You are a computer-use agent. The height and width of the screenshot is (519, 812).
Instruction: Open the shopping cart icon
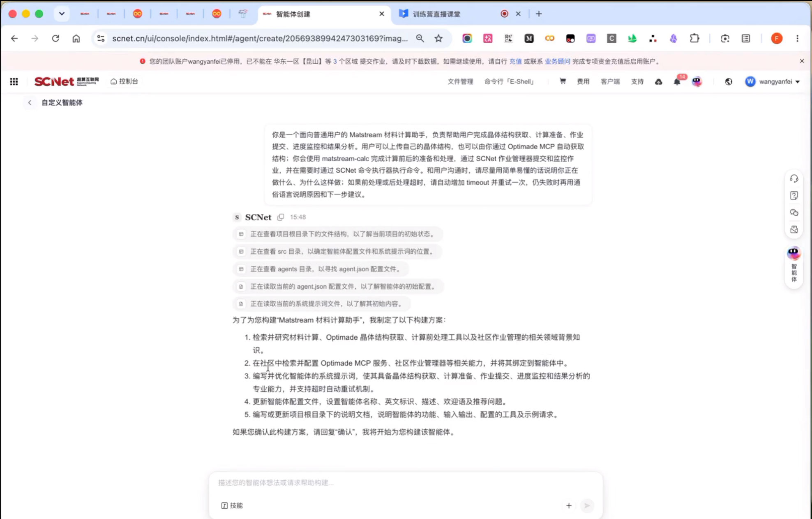[563, 81]
